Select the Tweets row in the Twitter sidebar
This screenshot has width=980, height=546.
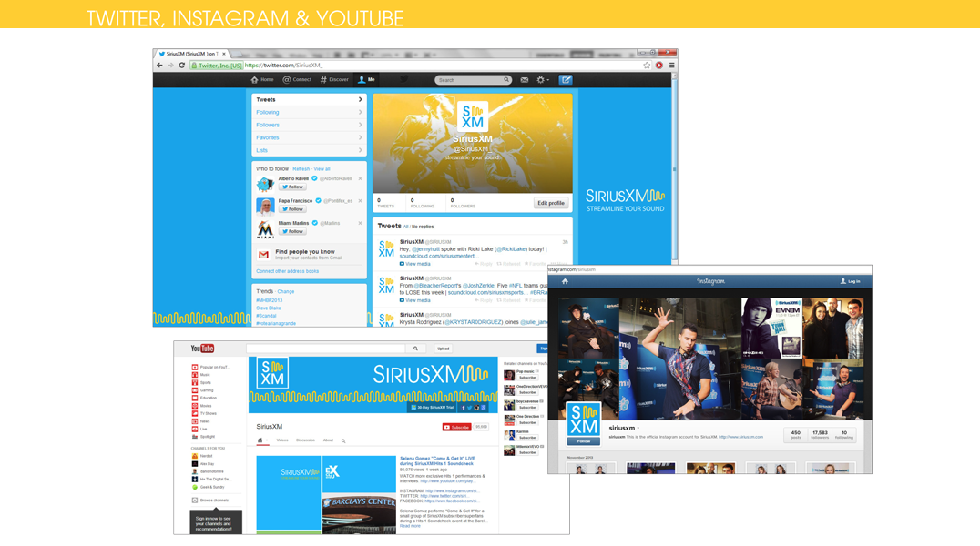(309, 100)
